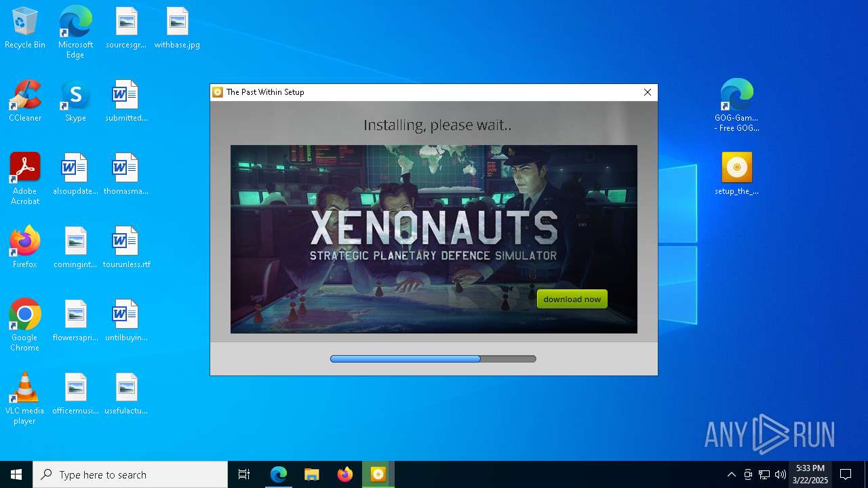Launch Firefox from the taskbar
This screenshot has height=488, width=868.
[345, 474]
